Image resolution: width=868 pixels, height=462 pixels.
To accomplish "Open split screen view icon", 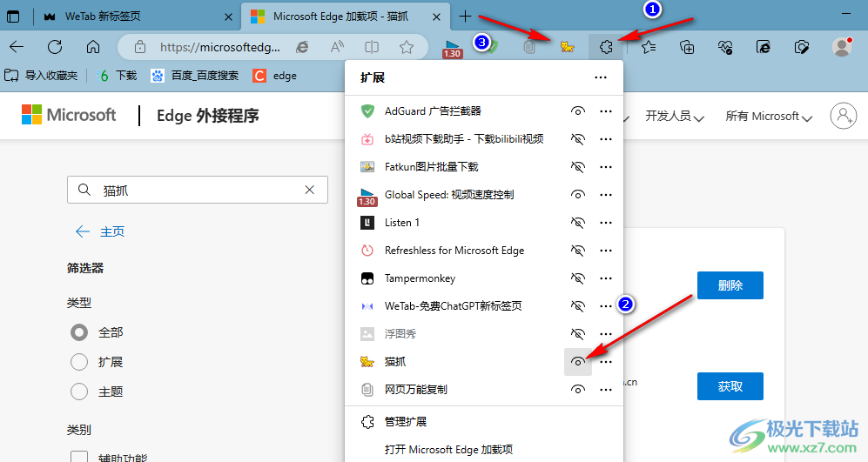I will [372, 47].
